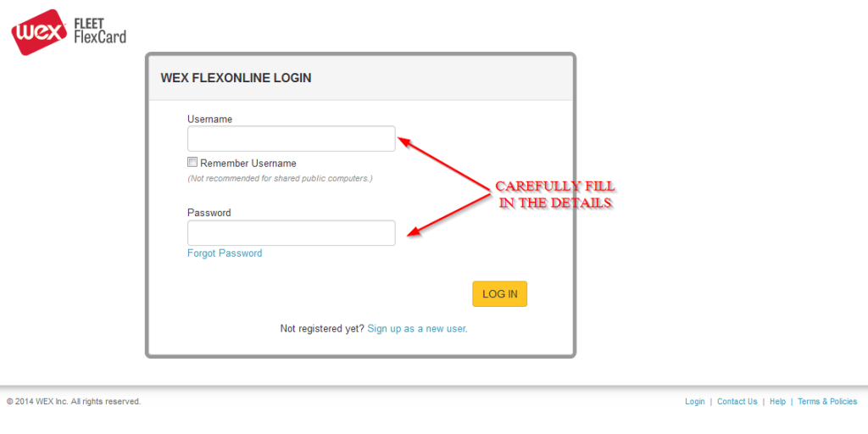Click the 2014 WEX Inc. copyright text
Screen dimensions: 868x434
pyautogui.click(x=74, y=402)
